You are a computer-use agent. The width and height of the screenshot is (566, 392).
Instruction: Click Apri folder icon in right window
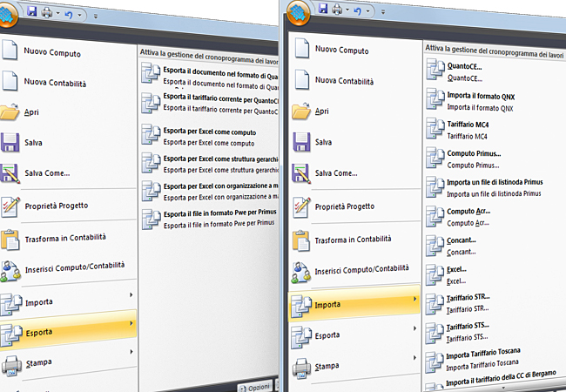(x=301, y=111)
